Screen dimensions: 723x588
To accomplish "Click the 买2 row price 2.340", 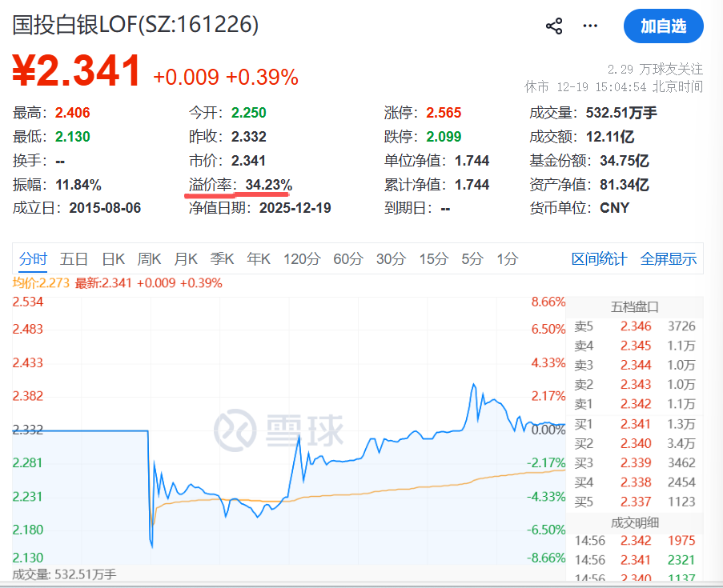I will pos(636,443).
